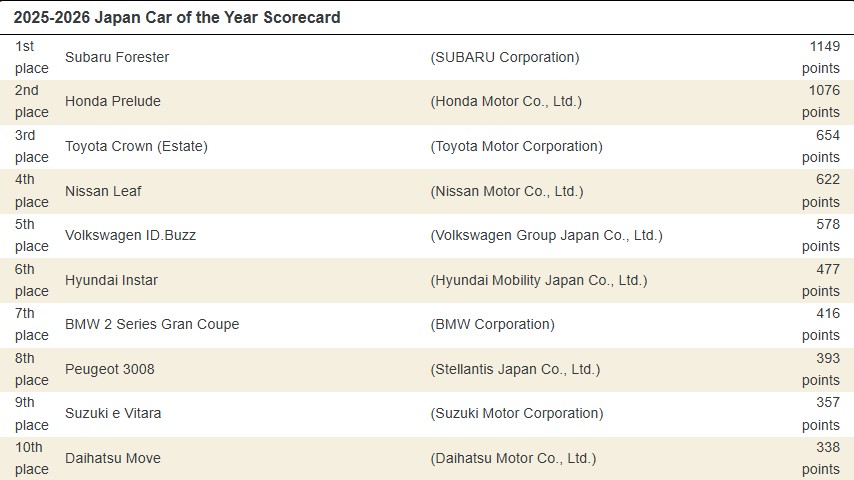This screenshot has width=854, height=480.
Task: Select (Toyota Motor Corporation) text
Action: point(516,146)
